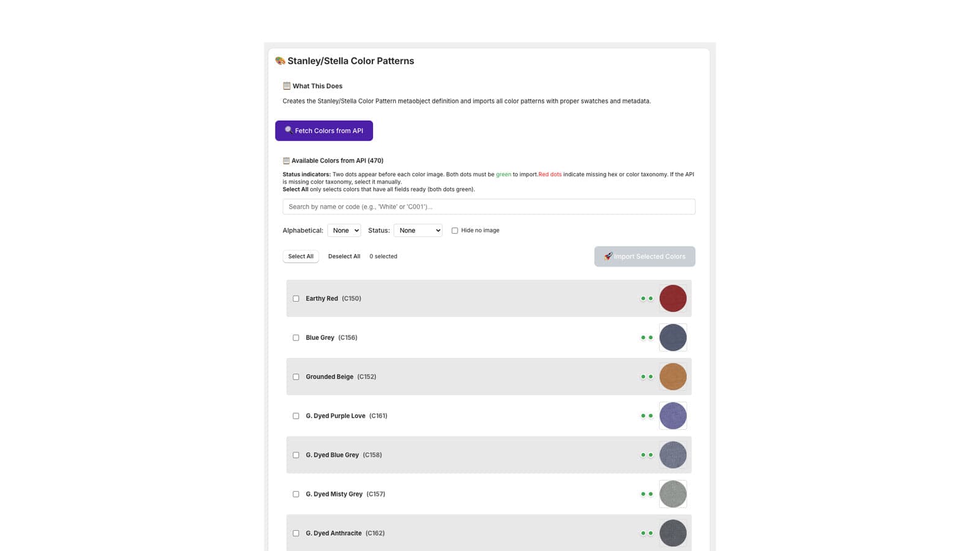This screenshot has height=551, width=980.
Task: Click Deselect All
Action: [344, 257]
